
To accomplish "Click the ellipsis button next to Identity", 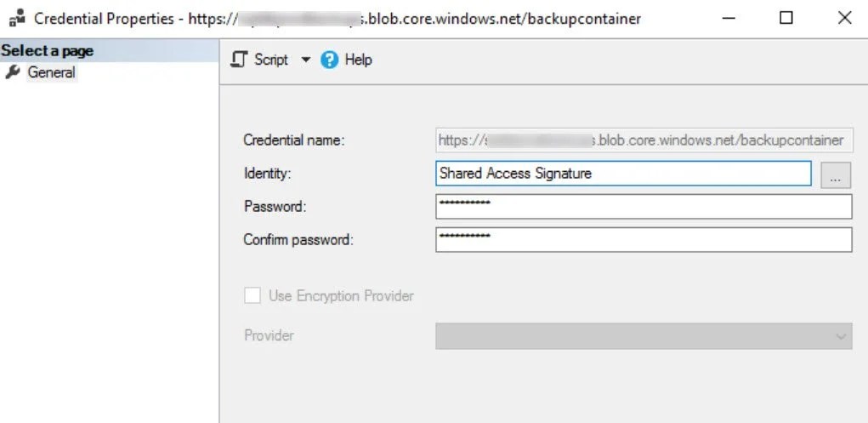I will point(835,174).
